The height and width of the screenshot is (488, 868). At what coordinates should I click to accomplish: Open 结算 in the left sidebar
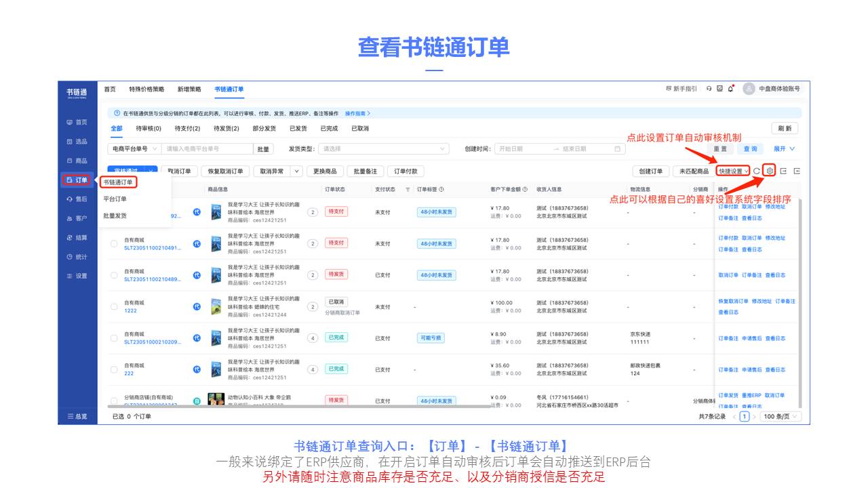77,238
